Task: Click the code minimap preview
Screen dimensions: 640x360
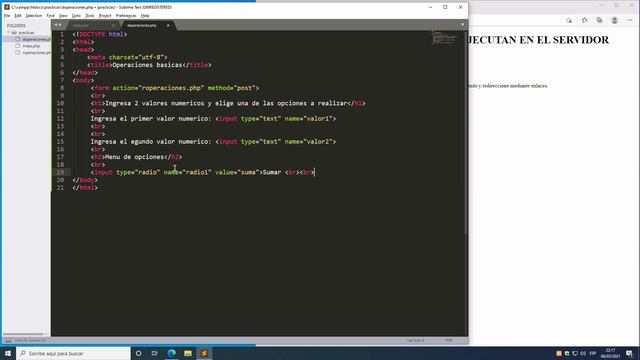Action: 445,38
